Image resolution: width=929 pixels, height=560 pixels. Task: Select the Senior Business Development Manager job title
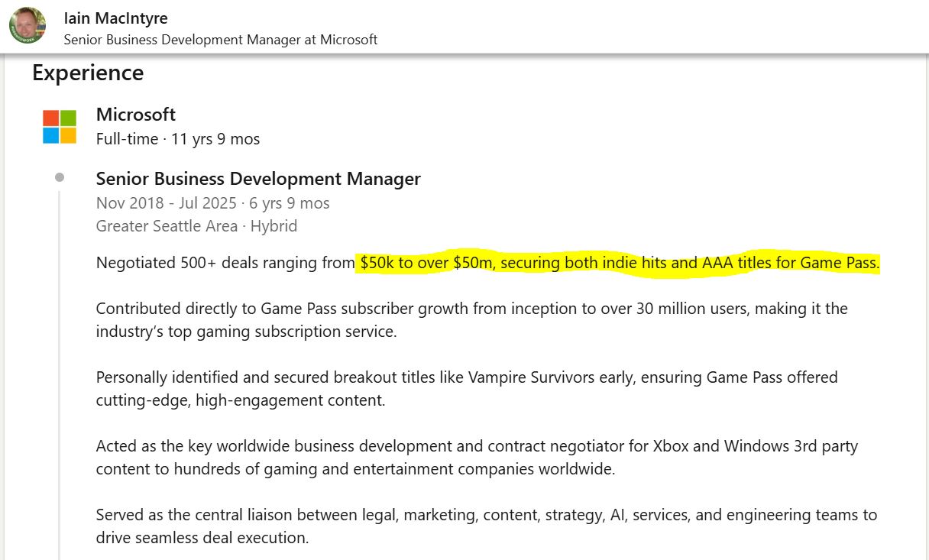pyautogui.click(x=258, y=179)
